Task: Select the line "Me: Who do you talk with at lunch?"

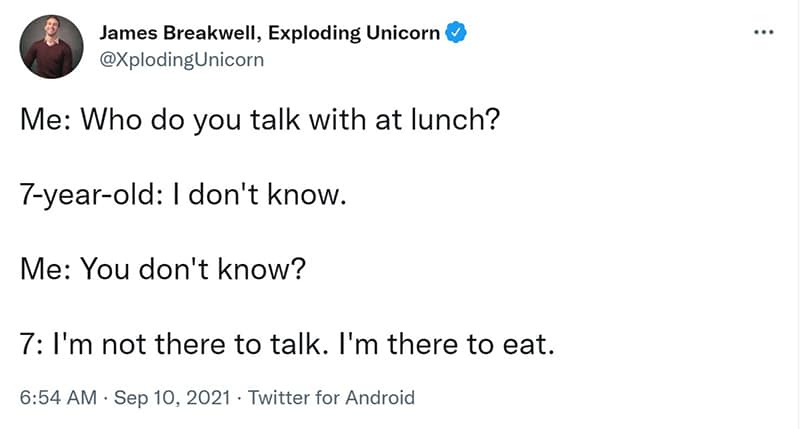Action: click(260, 120)
